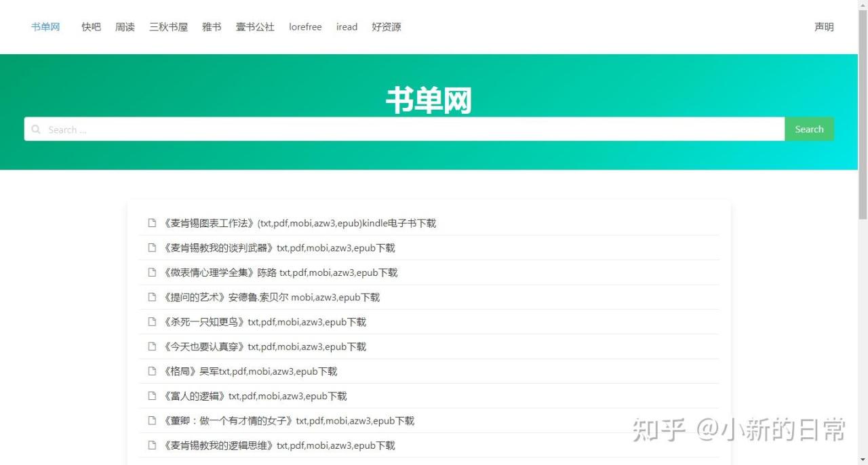Open the 声明 page link
The width and height of the screenshot is (868, 465).
click(x=824, y=27)
